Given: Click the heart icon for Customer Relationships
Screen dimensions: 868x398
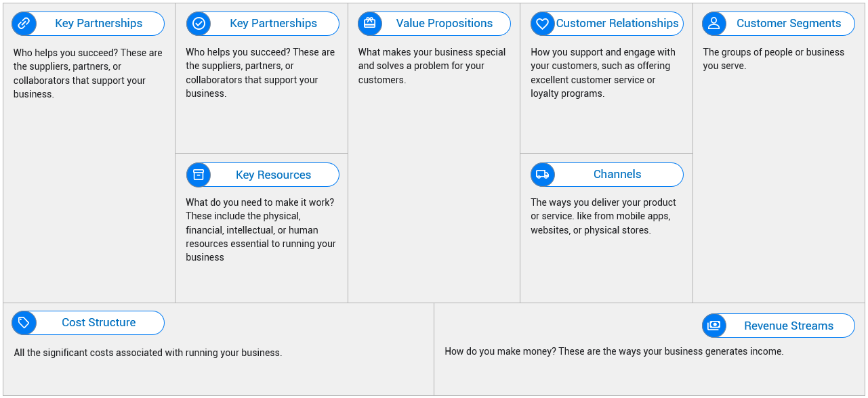Looking at the screenshot, I should (543, 24).
